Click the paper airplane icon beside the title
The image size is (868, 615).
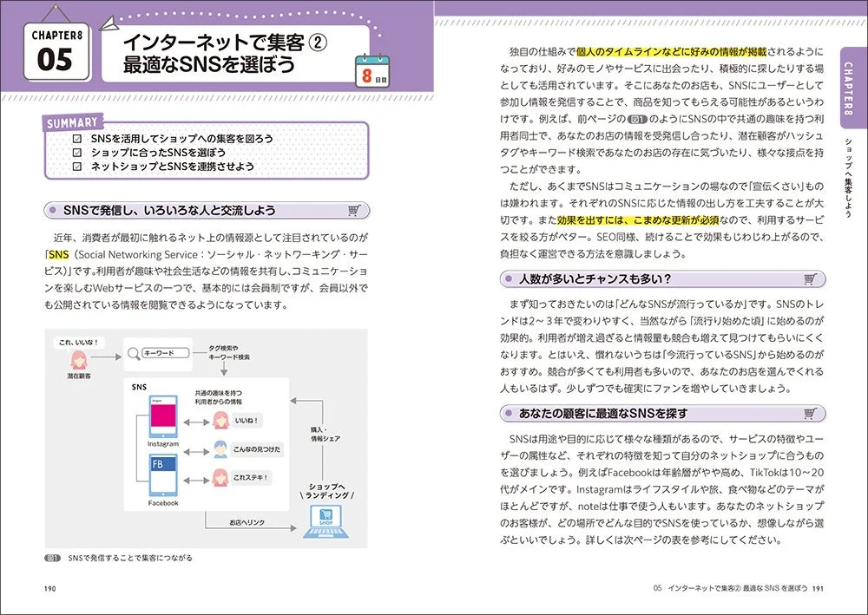110,23
